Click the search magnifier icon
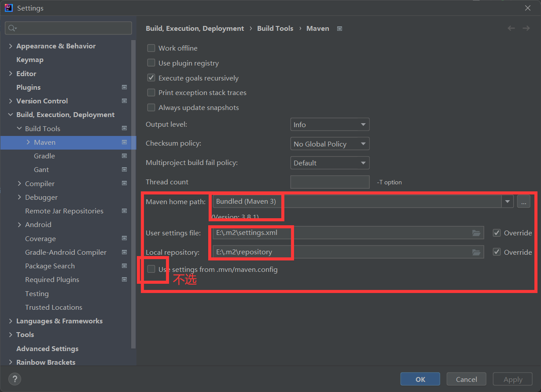Screen dimensions: 541x392 [x=12, y=28]
